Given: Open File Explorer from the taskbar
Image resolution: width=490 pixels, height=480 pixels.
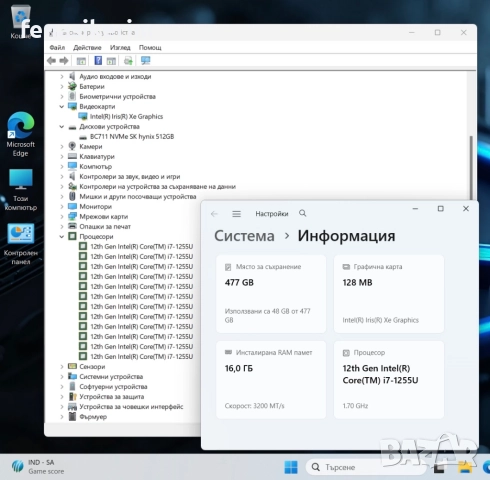Looking at the screenshot, I should pos(465,467).
